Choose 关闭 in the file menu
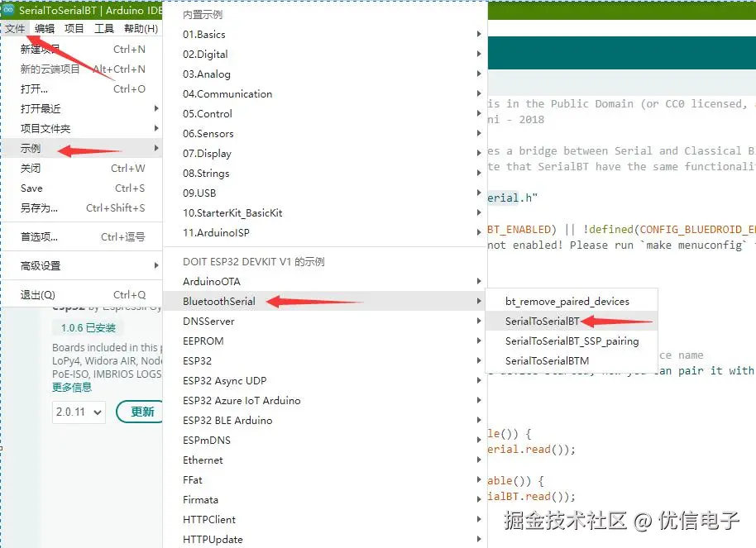Image resolution: width=756 pixels, height=548 pixels. coord(83,169)
